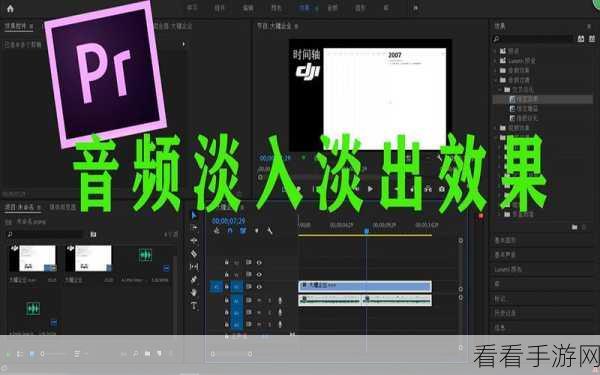The image size is (600, 375).
Task: Open Lumetri 颜色 panel
Action: point(508,269)
